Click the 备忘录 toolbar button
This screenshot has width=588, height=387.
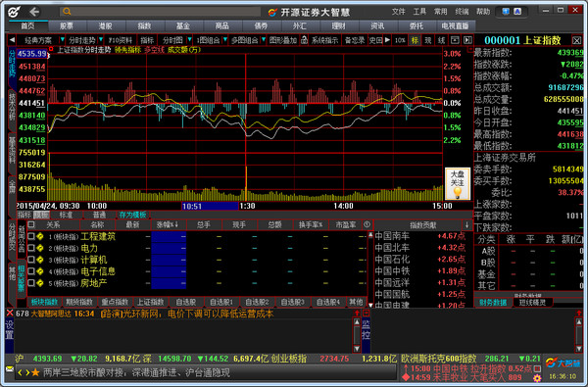click(x=355, y=40)
